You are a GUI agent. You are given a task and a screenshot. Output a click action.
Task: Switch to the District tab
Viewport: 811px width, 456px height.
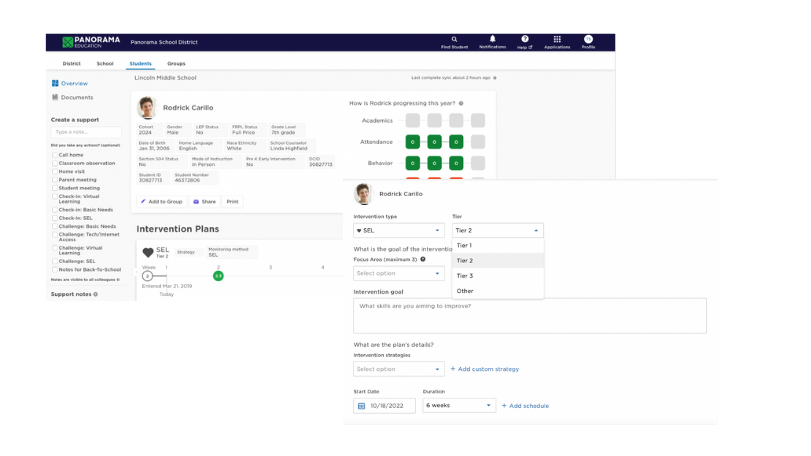point(71,64)
